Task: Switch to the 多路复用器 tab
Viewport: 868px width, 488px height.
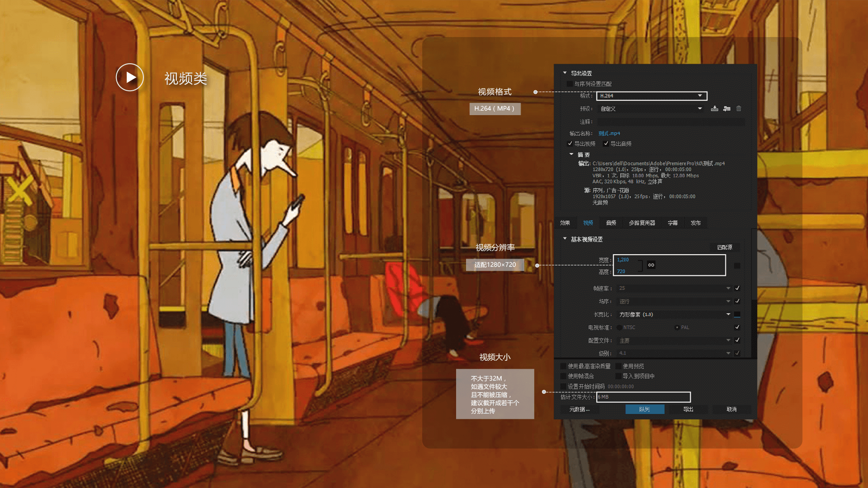Action: tap(642, 223)
